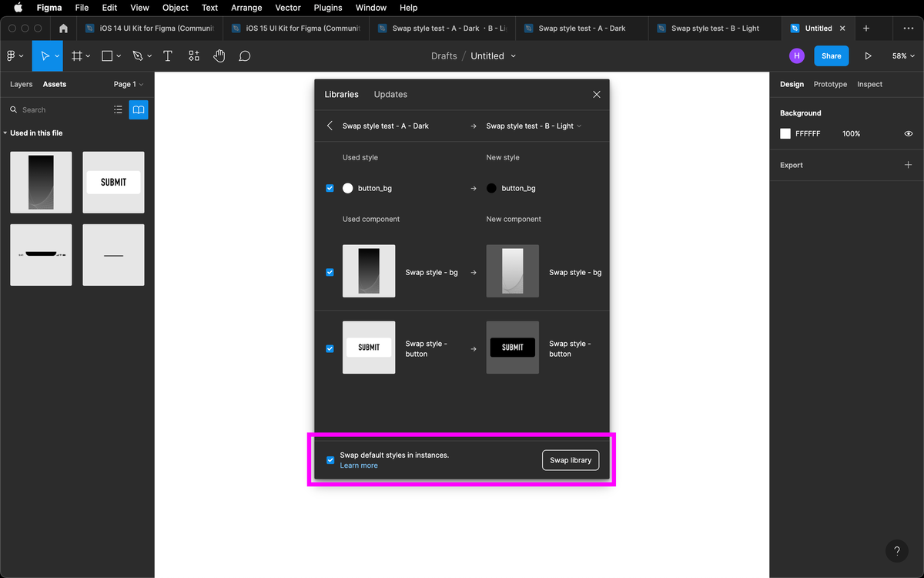Select the Pen tool
This screenshot has width=924, height=578.
coord(137,56)
